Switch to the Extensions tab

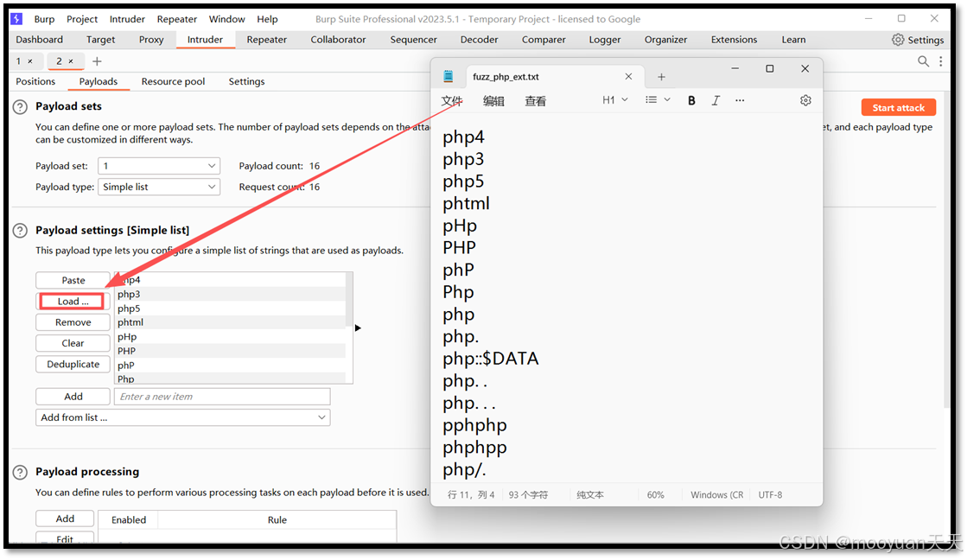coord(734,40)
